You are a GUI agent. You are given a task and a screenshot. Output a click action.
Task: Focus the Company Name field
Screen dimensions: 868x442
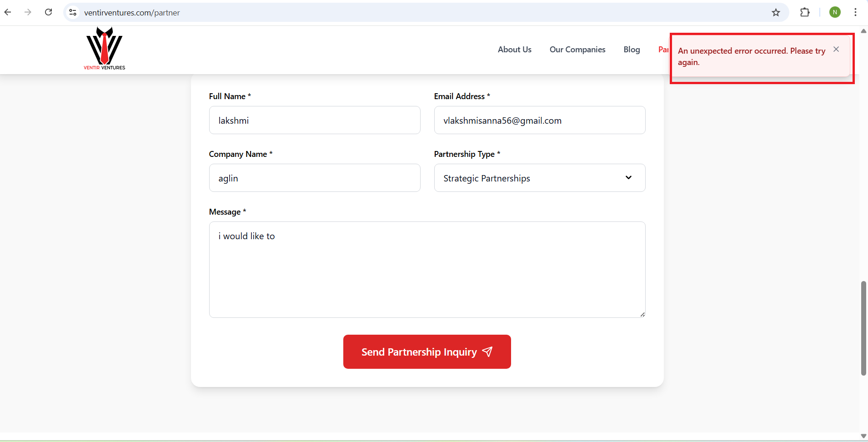tap(314, 178)
